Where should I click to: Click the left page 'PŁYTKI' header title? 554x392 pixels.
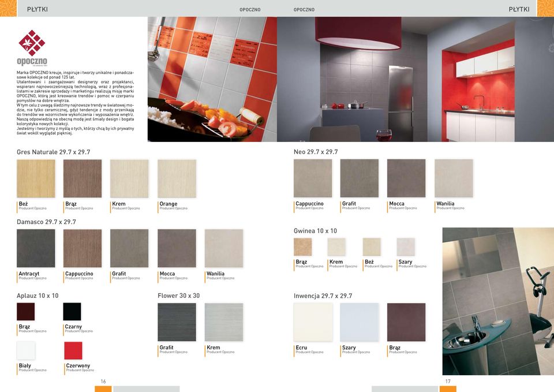[37, 9]
